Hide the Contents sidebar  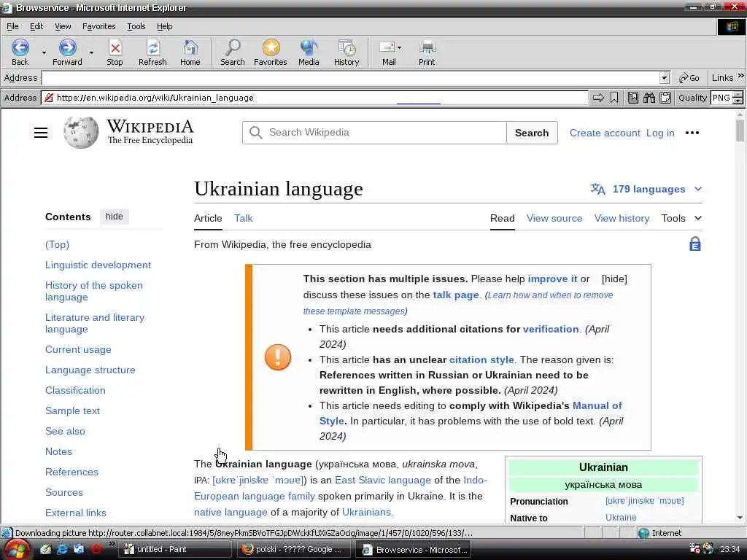(x=115, y=217)
